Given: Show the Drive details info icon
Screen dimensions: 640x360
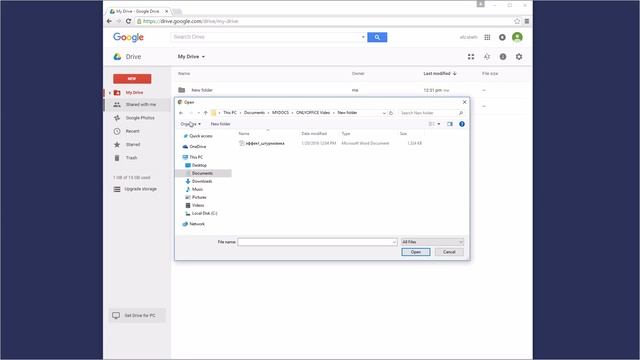Looking at the screenshot, I should [x=503, y=57].
